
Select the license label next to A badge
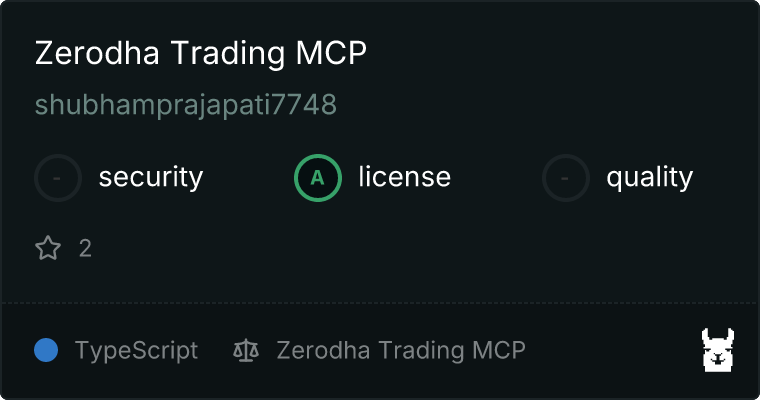[x=405, y=176]
